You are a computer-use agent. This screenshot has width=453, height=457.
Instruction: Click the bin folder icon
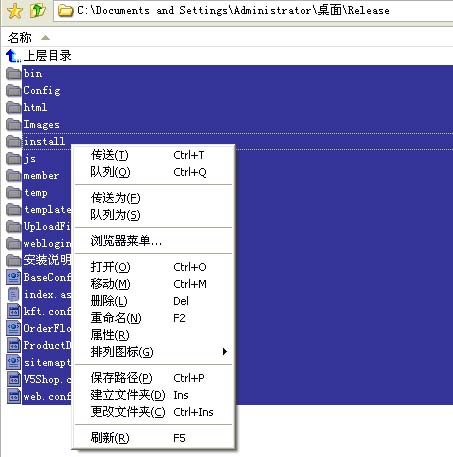14,74
